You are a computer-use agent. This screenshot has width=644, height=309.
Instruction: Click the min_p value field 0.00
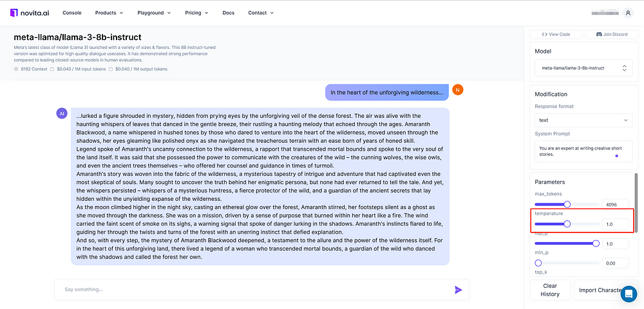coord(615,263)
